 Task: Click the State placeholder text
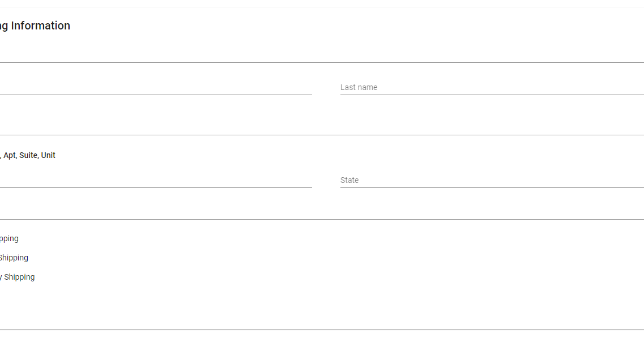click(349, 180)
